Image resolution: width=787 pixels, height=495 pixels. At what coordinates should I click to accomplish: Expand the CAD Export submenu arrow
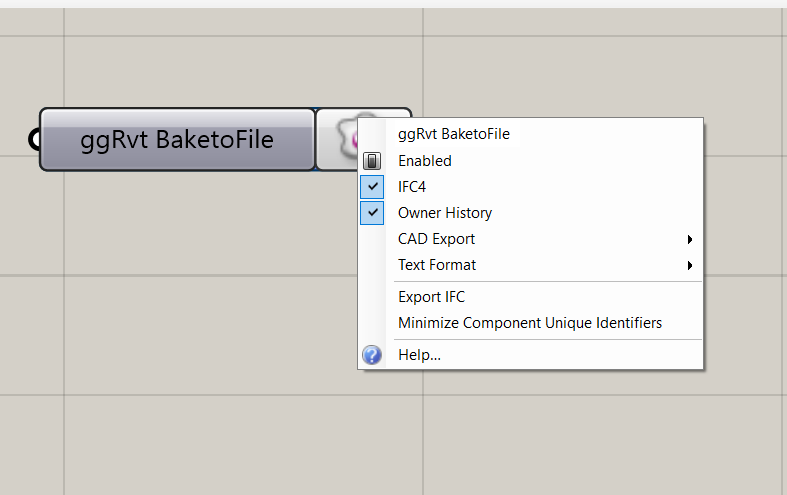coord(690,239)
